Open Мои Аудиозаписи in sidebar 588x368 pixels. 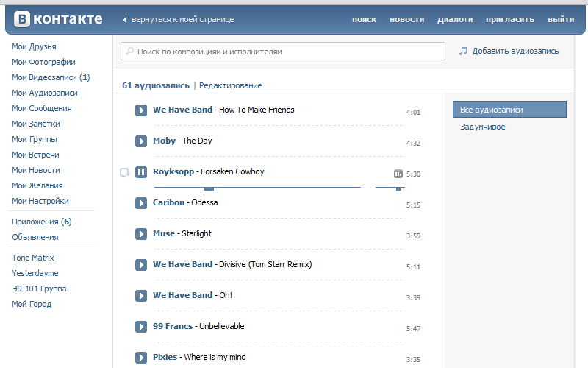pos(45,93)
